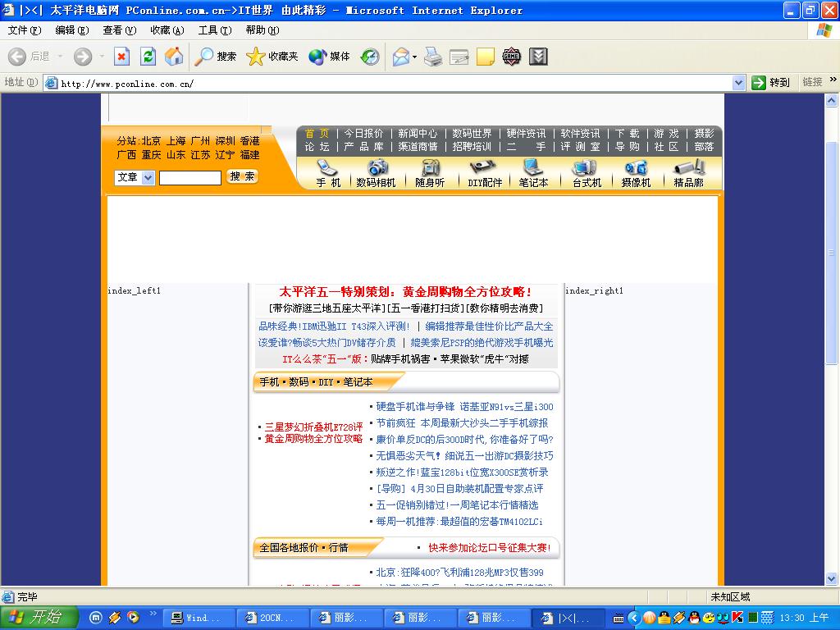
Task: Open the Back button history dropdown arrow
Action: pyautogui.click(x=60, y=57)
